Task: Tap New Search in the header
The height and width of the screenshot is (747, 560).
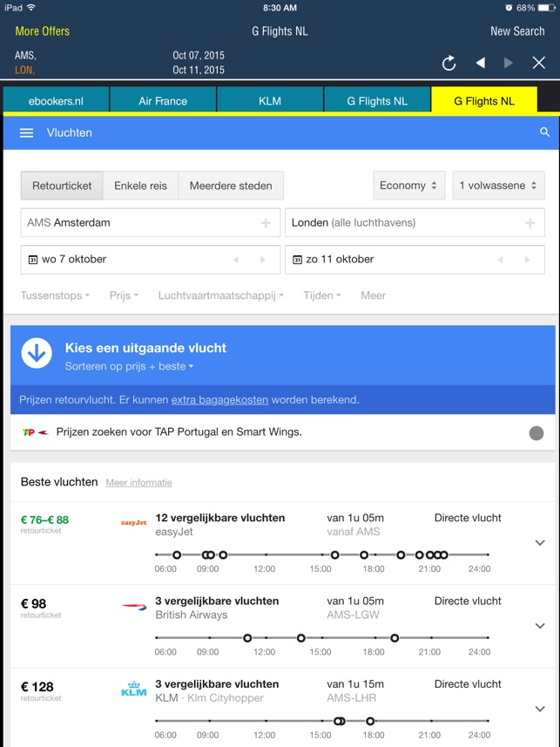Action: point(517,31)
